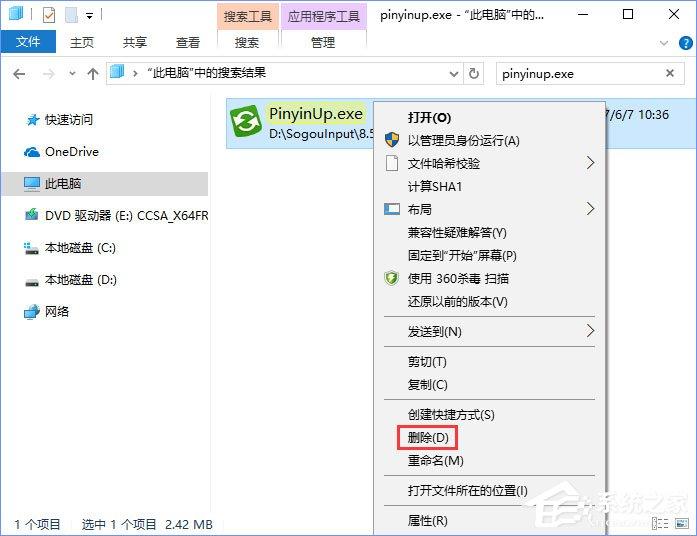Screen dimensions: 697x536
Task: Choose 还原以前的版本(V) from context menu
Action: click(489, 302)
